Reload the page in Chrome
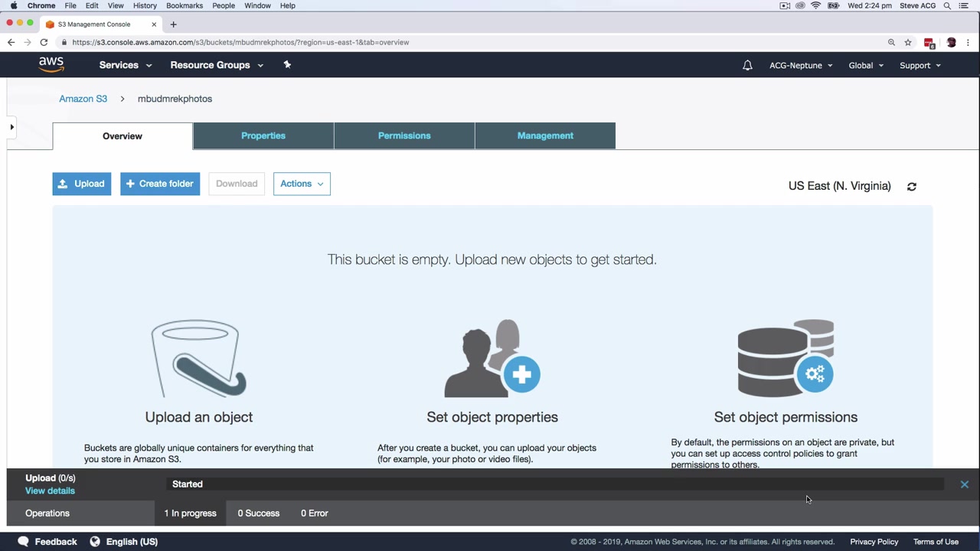 44,42
